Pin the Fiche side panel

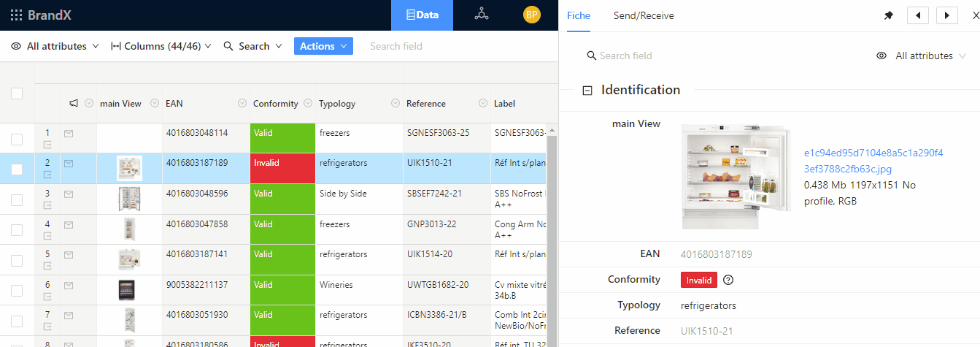[888, 15]
